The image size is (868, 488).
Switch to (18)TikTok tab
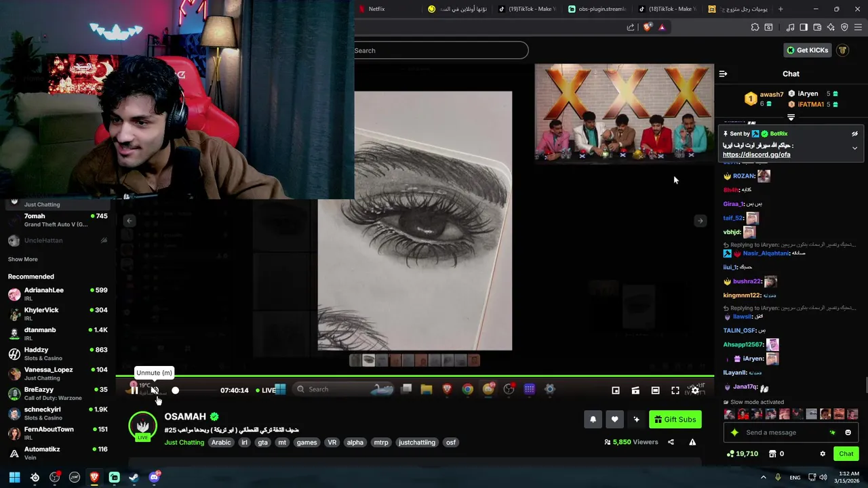pos(667,9)
